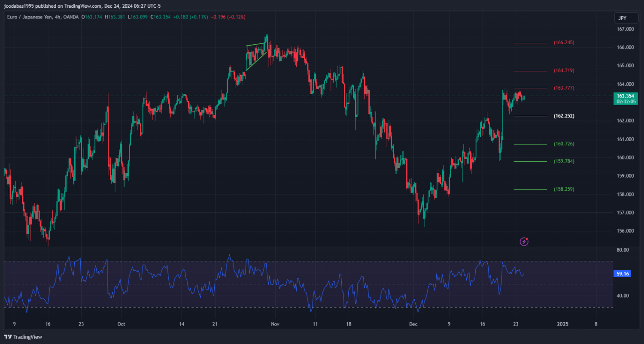Screen dimensions: 644x344
Task: Click the TradingView logo in bottom-left corner
Action: click(23, 337)
